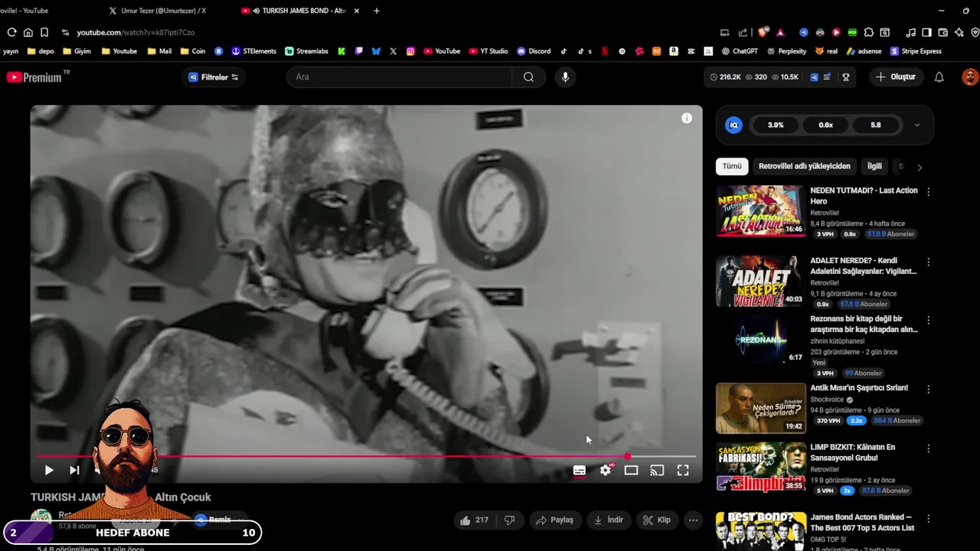
Task: Open the options menu for NEDEN TUTMADI? video
Action: pyautogui.click(x=929, y=192)
